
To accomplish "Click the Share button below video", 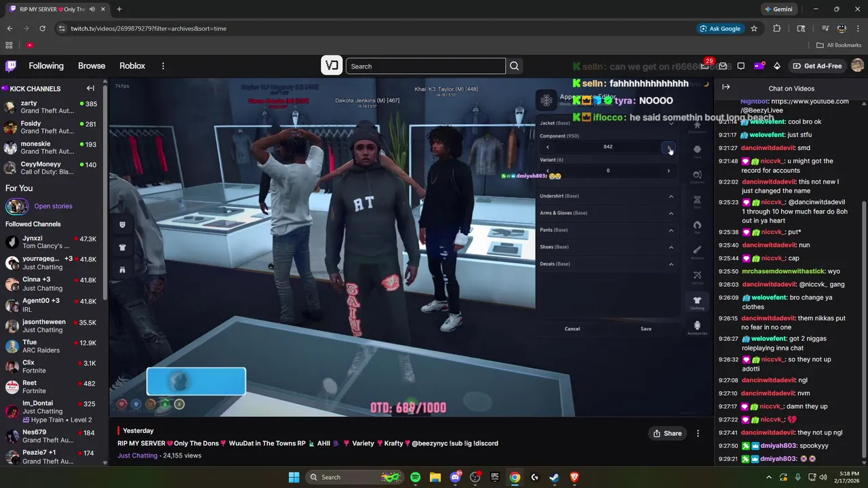I will pyautogui.click(x=667, y=433).
